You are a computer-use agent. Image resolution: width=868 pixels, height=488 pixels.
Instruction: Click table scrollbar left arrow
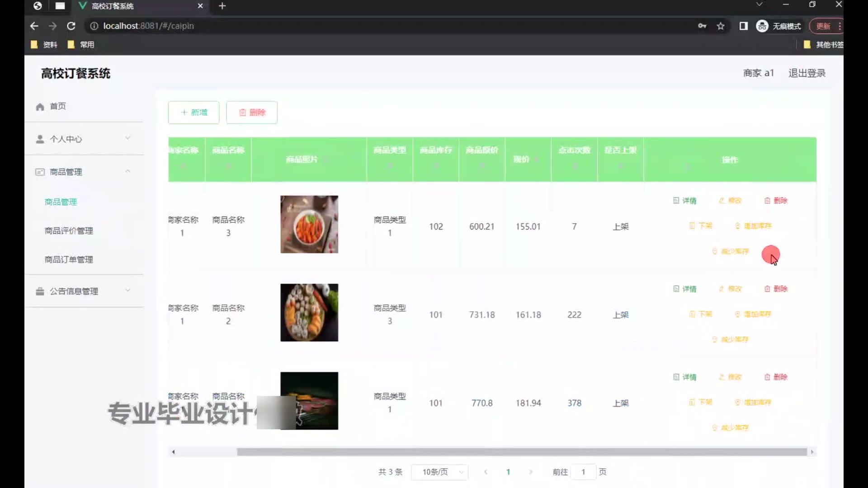click(173, 452)
